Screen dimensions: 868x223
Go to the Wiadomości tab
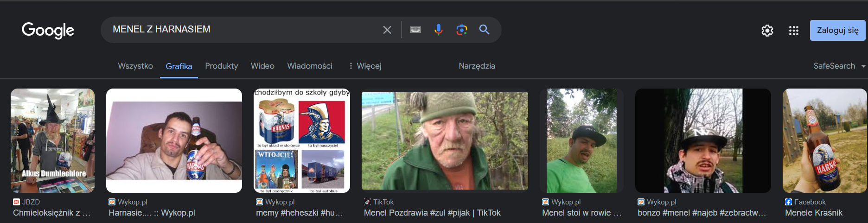point(309,66)
